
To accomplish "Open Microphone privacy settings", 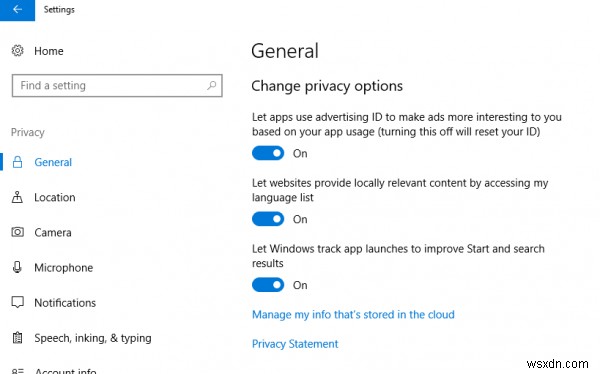I will (x=64, y=268).
